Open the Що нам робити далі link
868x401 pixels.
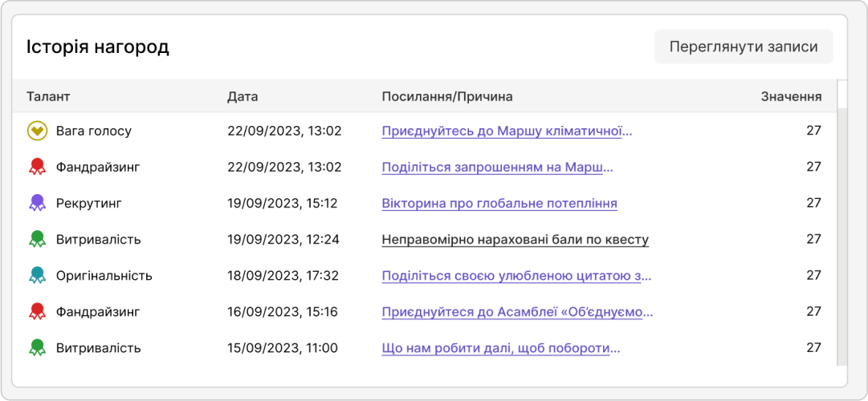tap(501, 347)
